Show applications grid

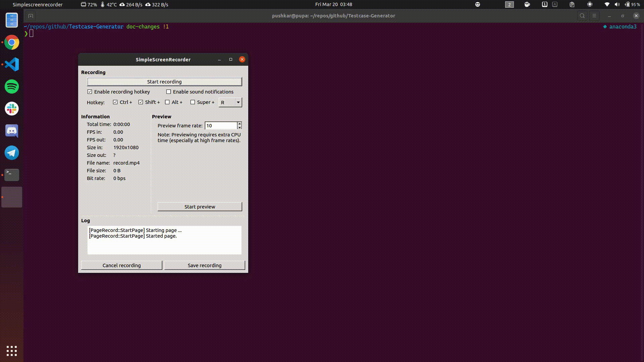click(12, 351)
